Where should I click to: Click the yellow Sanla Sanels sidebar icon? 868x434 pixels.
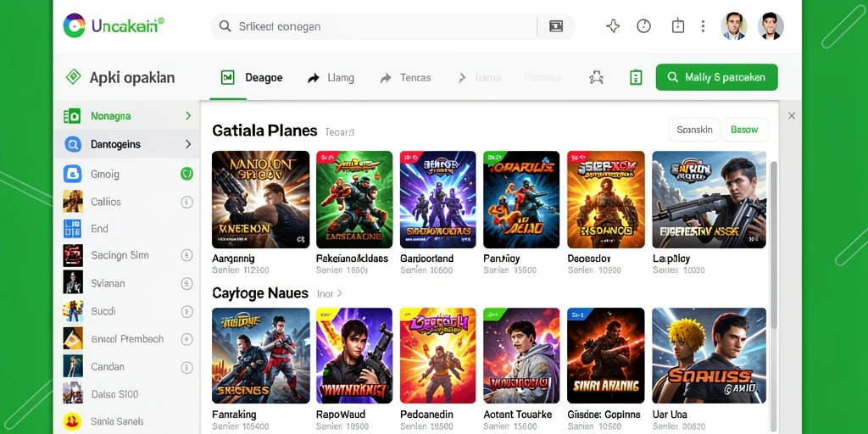[73, 421]
